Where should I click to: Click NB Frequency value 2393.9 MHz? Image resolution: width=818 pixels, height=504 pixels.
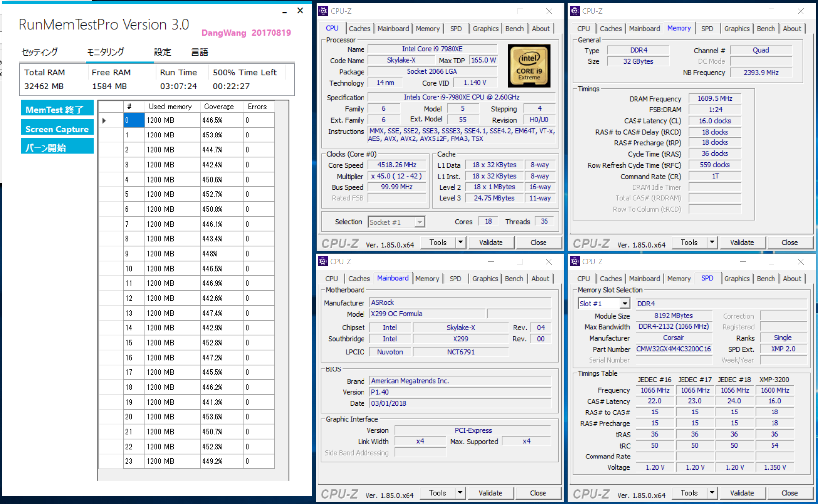tap(761, 72)
